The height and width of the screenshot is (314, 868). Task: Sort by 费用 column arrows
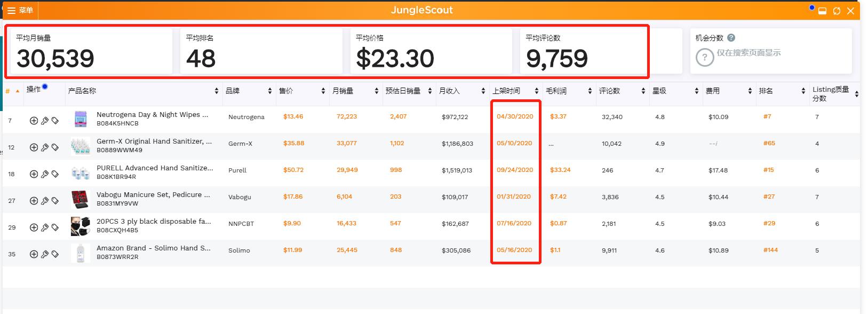tap(750, 91)
